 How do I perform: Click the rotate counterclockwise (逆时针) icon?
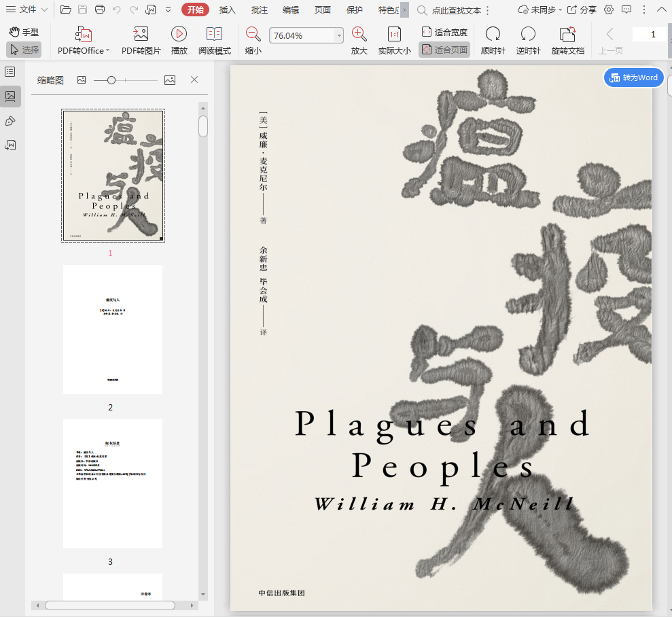pos(528,35)
